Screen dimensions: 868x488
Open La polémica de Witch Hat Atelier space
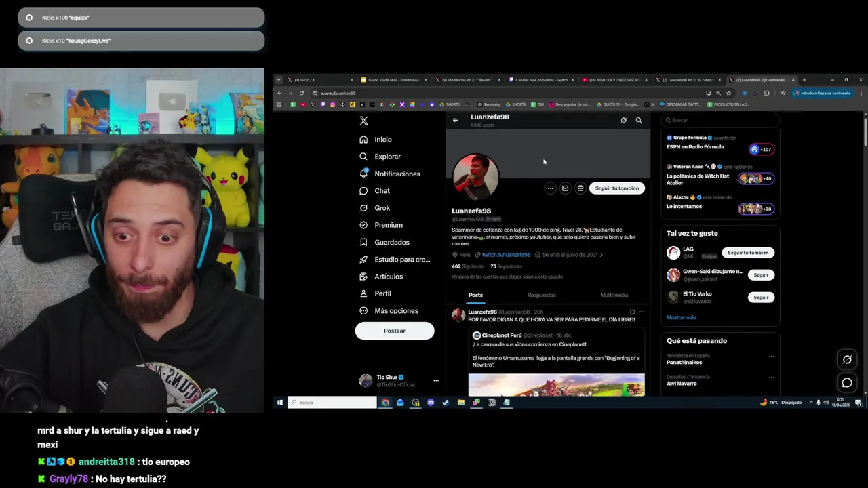click(720, 176)
